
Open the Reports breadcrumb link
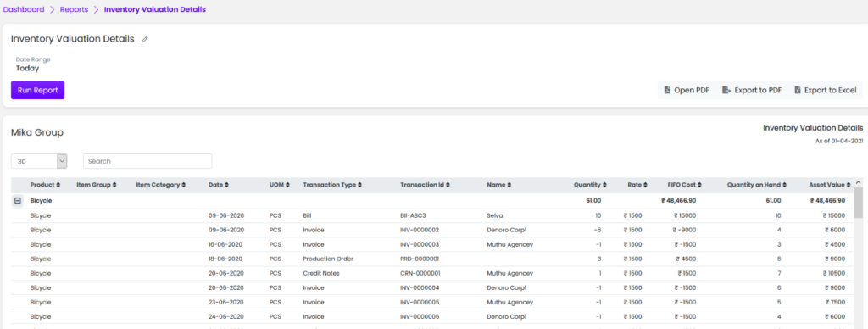tap(75, 9)
